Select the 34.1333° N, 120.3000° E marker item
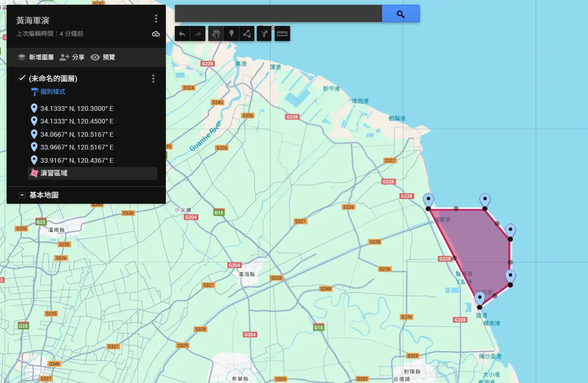This screenshot has height=383, width=588. click(76, 108)
